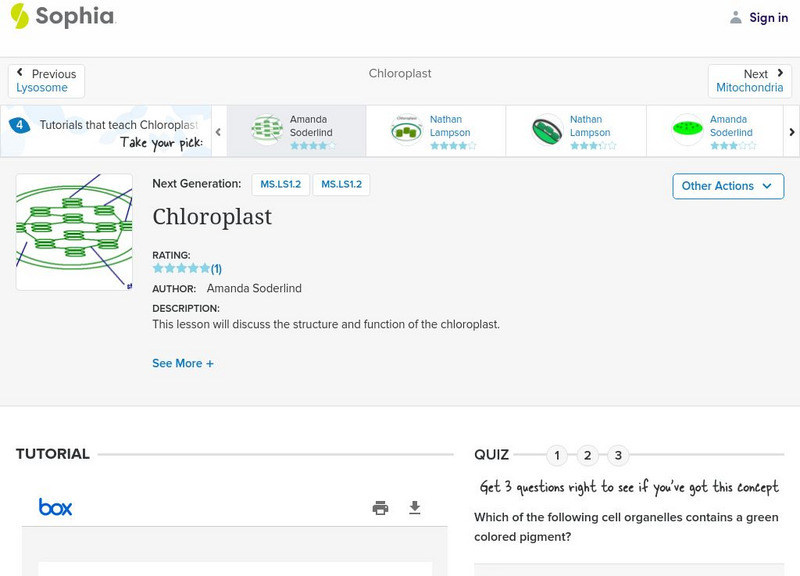Open Amanda Soderlind's chloroplast tutorial thumbnail

[268, 130]
